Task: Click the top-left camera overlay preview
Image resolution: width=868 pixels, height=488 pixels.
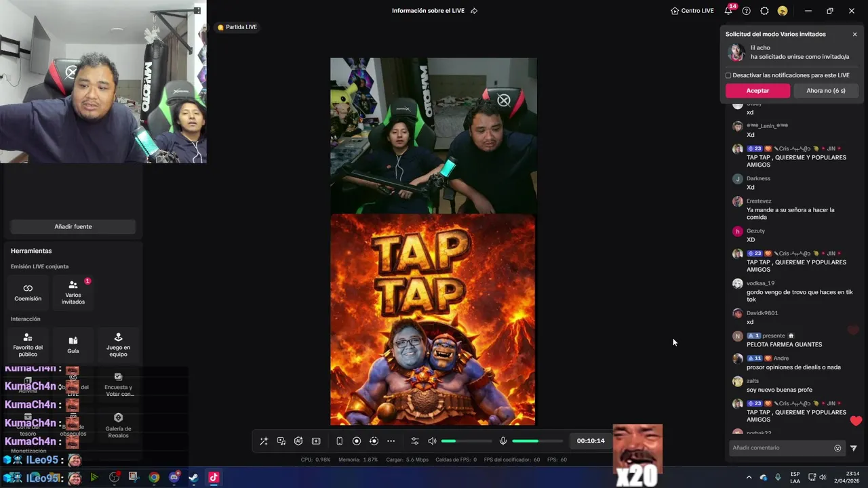Action: 103,81
